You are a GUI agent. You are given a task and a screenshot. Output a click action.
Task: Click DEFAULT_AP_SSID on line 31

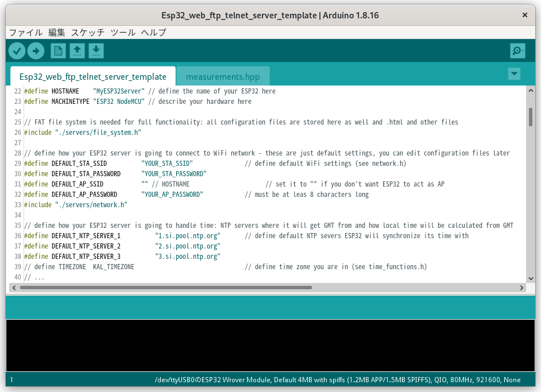tap(78, 184)
